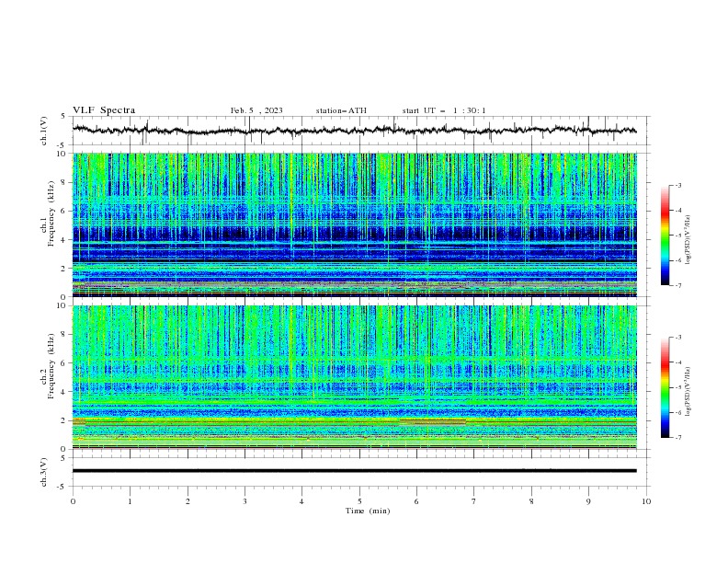Click the "-3" tick on the ch.1 colorbar
The image size is (728, 563).
(x=677, y=185)
